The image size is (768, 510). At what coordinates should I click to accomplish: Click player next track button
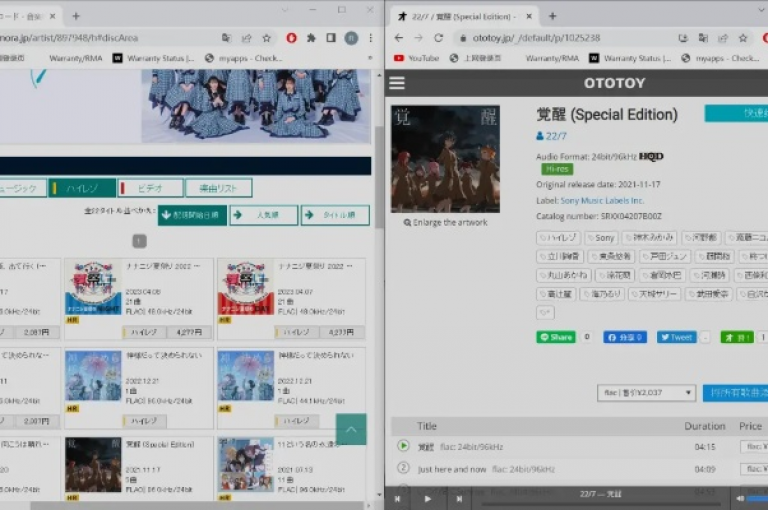click(x=459, y=499)
